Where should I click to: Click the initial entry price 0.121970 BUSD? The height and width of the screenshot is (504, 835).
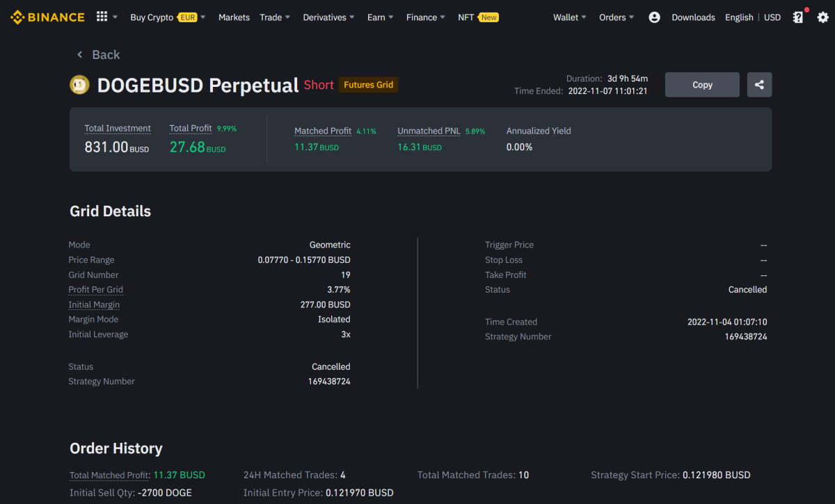[360, 493]
